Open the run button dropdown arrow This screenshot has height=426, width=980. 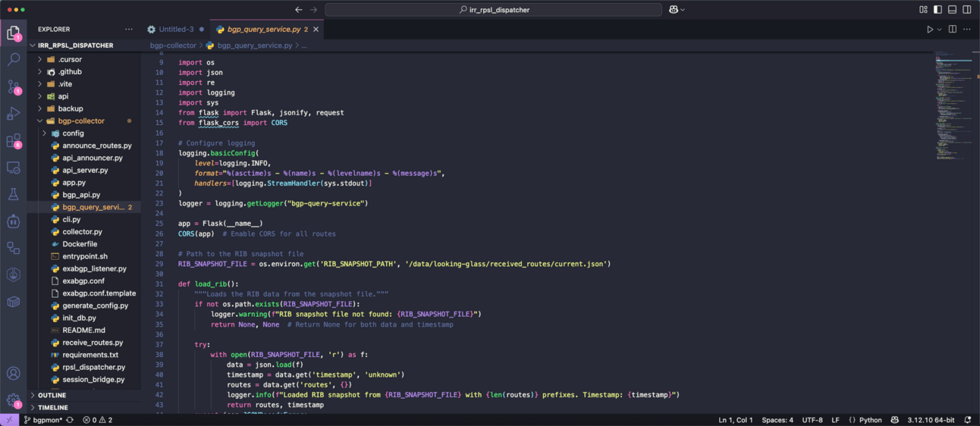[939, 30]
